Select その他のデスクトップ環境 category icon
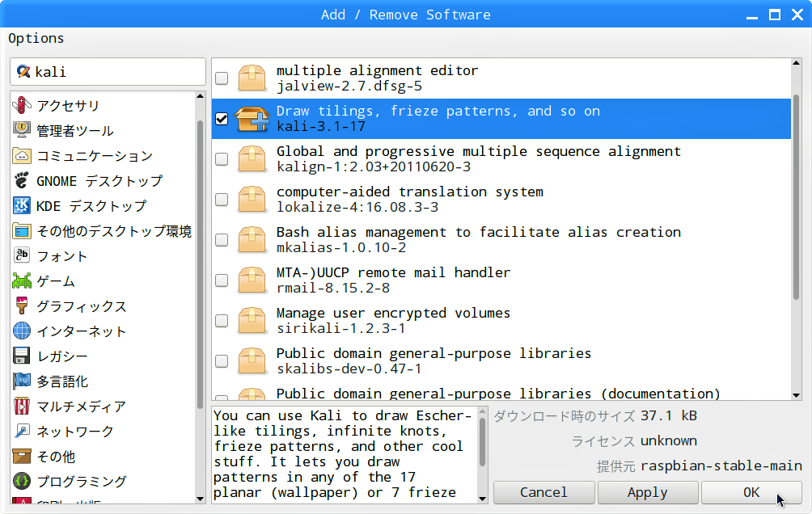The width and height of the screenshot is (812, 514). click(x=22, y=230)
